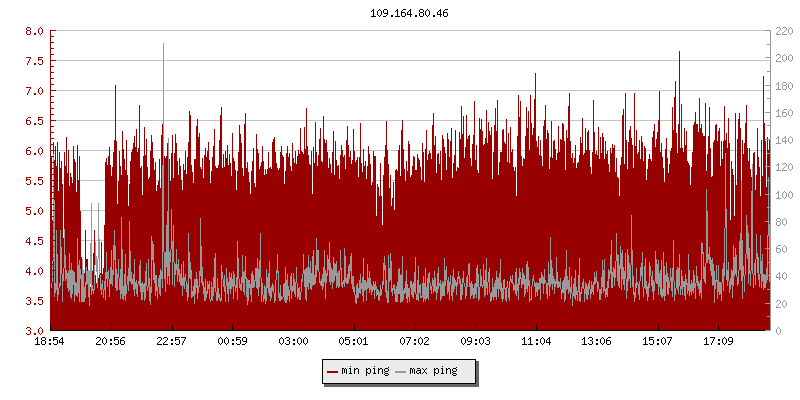Select the "min ping" legend label
This screenshot has width=800, height=400.
(365, 371)
